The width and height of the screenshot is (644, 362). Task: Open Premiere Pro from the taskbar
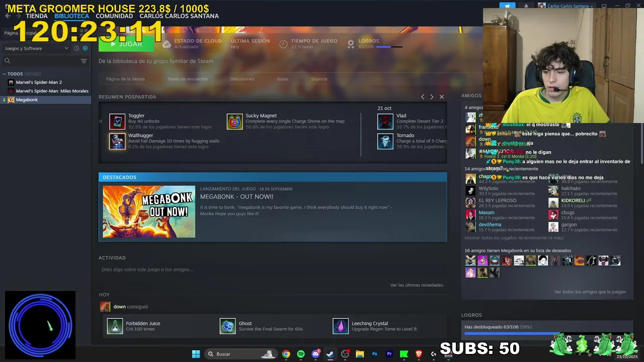(389, 354)
